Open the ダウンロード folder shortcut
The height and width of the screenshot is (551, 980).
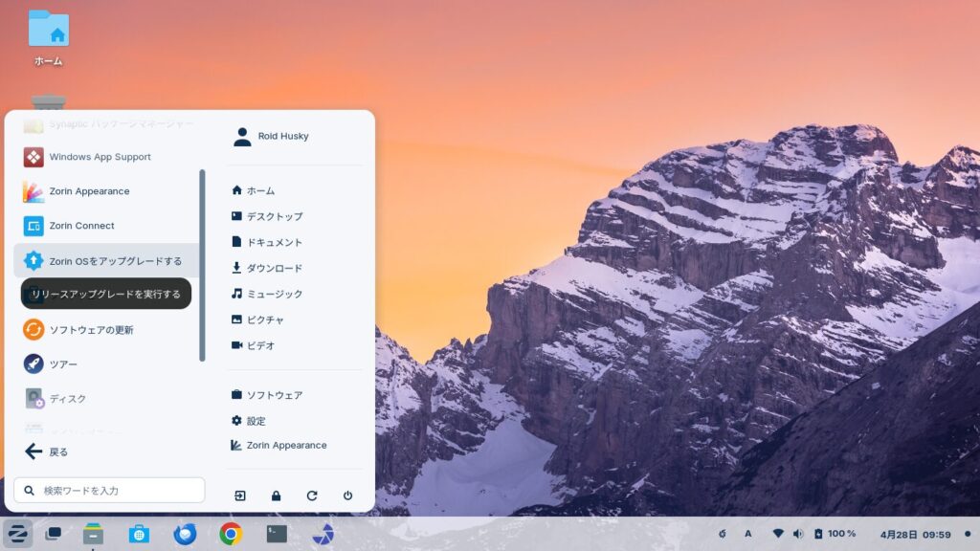274,269
